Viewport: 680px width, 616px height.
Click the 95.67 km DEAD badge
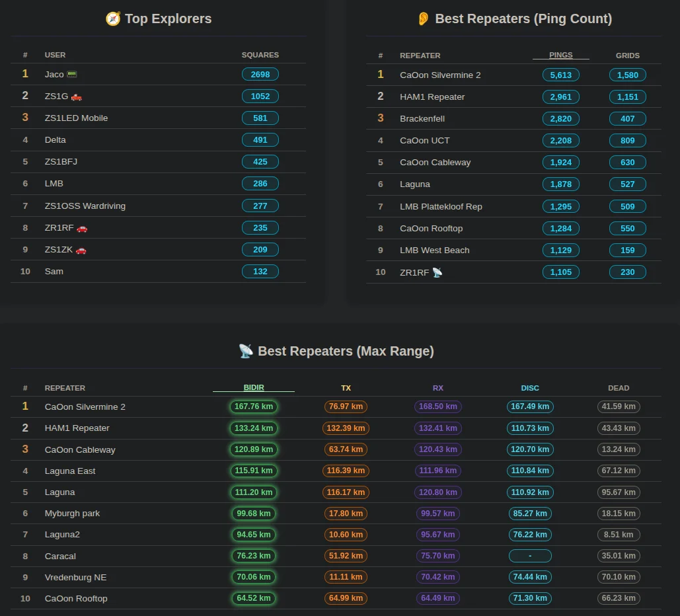[619, 492]
